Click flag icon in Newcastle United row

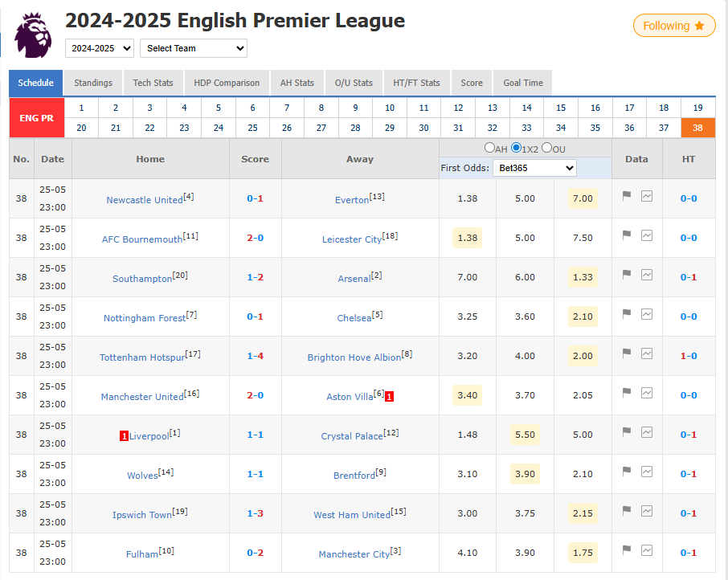[627, 196]
